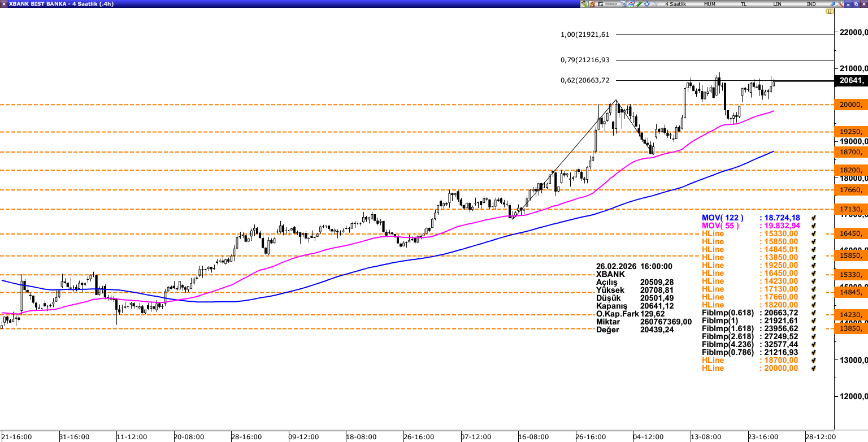
Task: Open the TL currency selector
Action: pyautogui.click(x=744, y=4)
